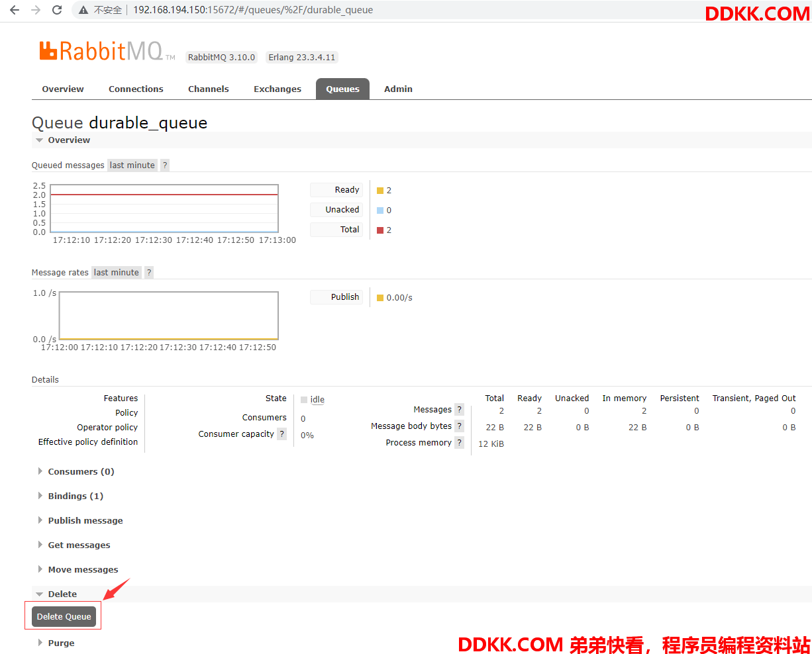Viewport: 812px width, 654px height.
Task: Open help for Message rates
Action: click(x=149, y=273)
